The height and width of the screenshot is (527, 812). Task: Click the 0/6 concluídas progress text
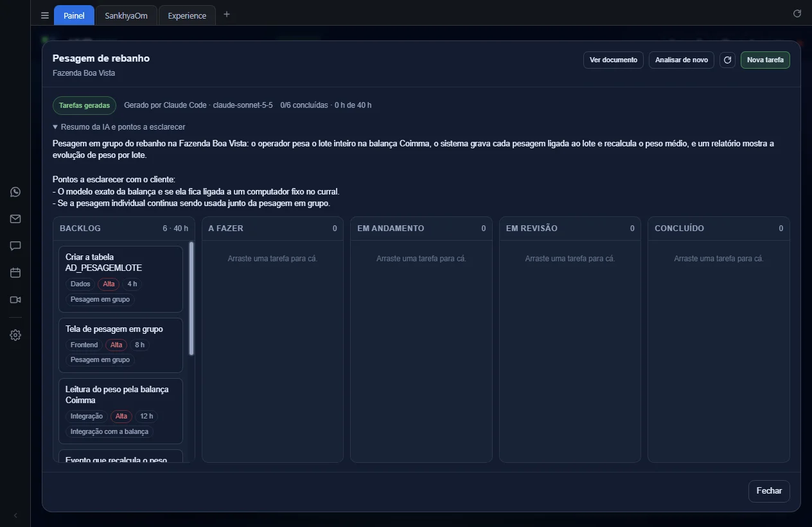tap(303, 105)
